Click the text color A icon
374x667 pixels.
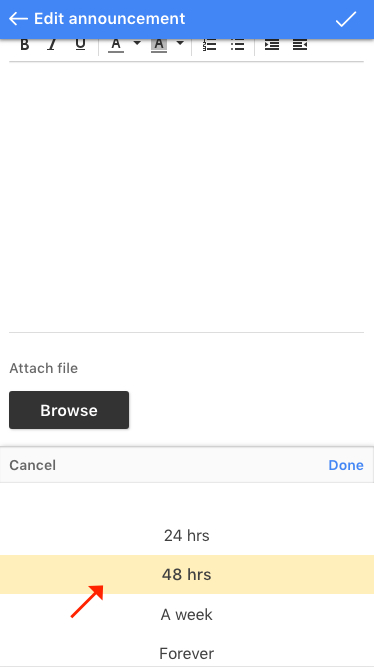(116, 45)
